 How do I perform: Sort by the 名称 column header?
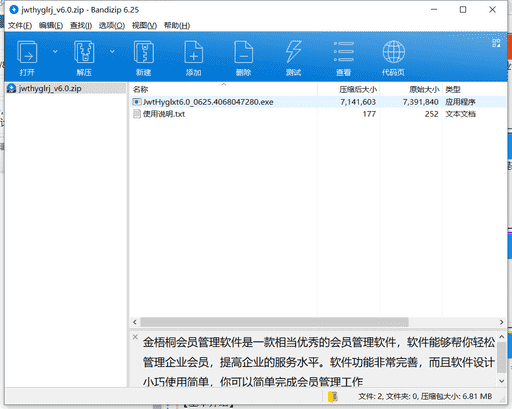point(223,89)
